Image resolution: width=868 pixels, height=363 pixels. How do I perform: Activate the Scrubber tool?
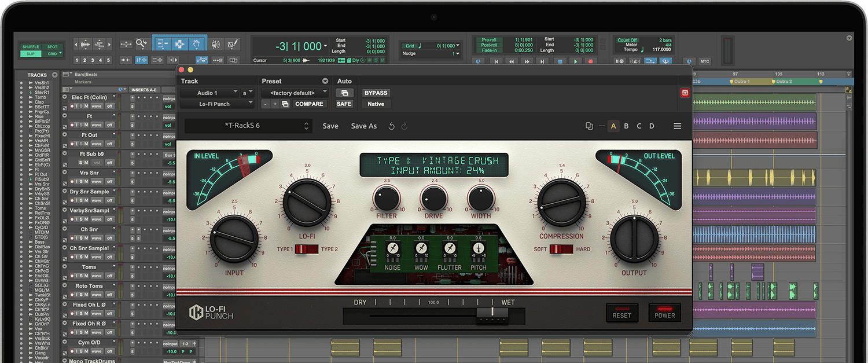(217, 45)
